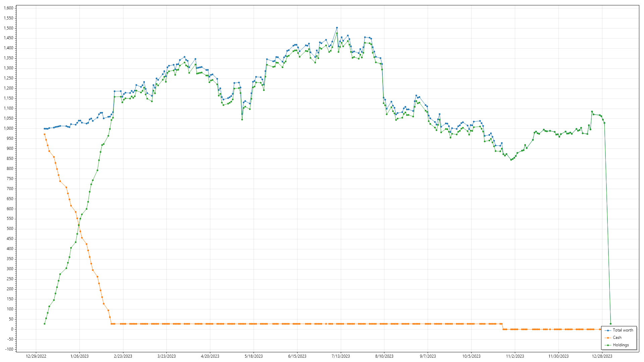
Task: Click the 4/20/2023 x-axis date label
Action: [210, 356]
